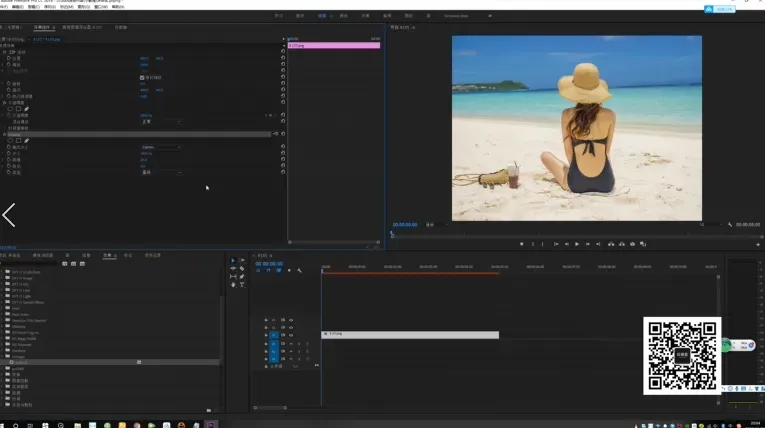
Task: Open timeline display settings wrench icon
Action: tap(299, 271)
